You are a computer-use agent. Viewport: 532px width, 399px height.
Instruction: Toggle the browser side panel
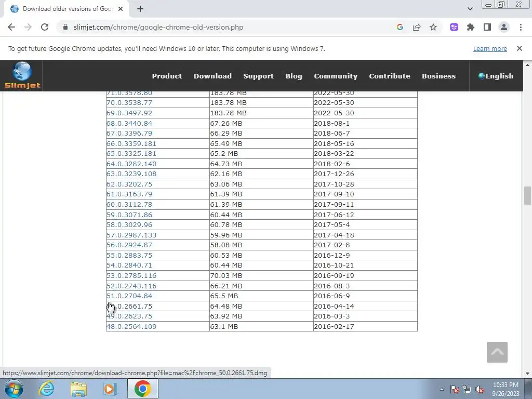[487, 27]
